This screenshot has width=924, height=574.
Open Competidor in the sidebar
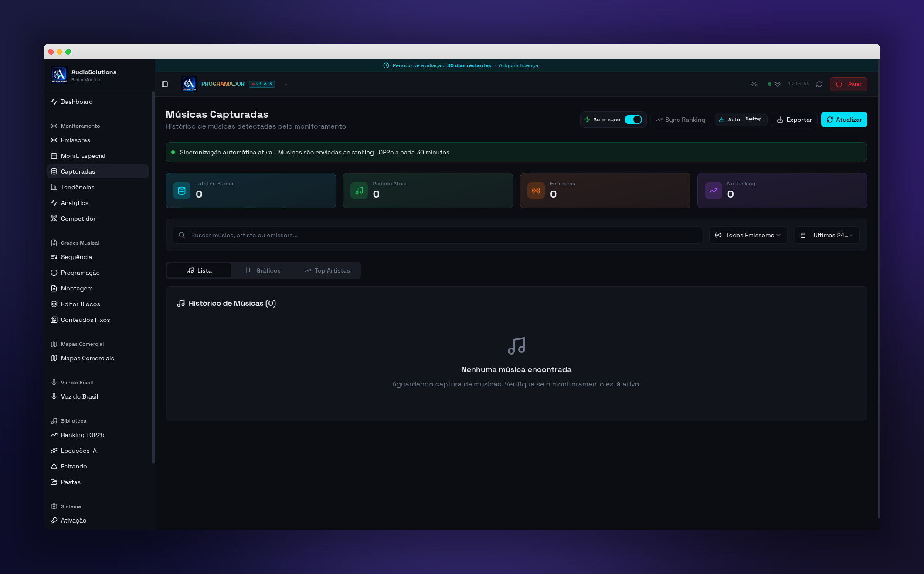click(x=98, y=219)
